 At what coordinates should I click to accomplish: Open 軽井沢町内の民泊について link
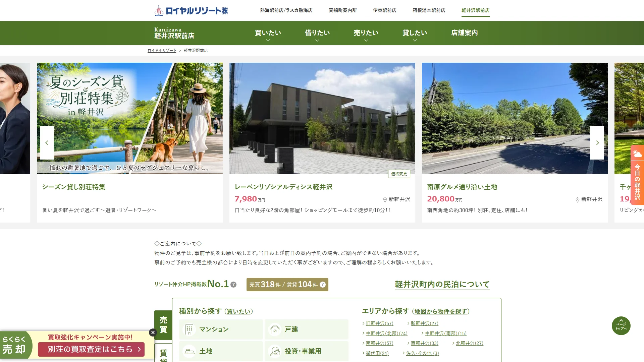[442, 285]
